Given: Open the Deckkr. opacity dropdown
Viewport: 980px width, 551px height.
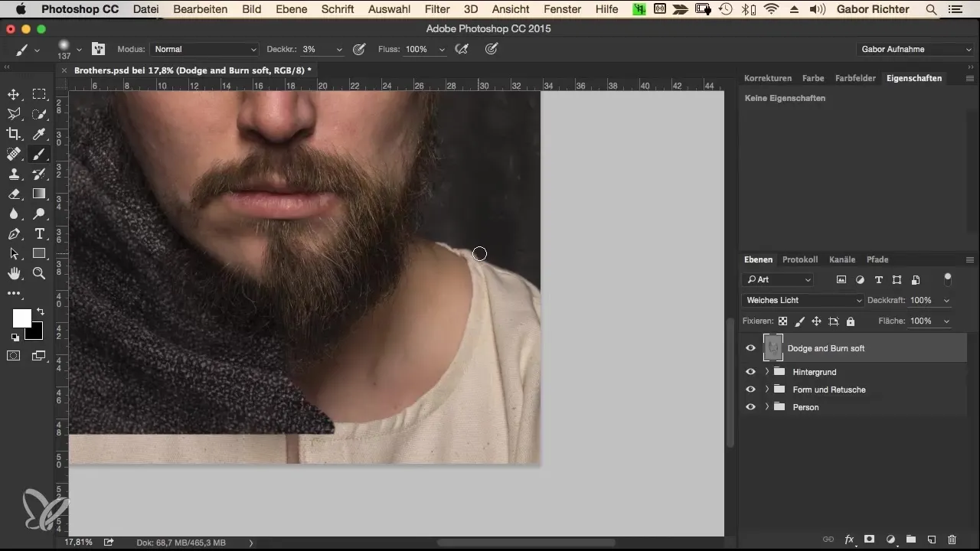Looking at the screenshot, I should (339, 49).
